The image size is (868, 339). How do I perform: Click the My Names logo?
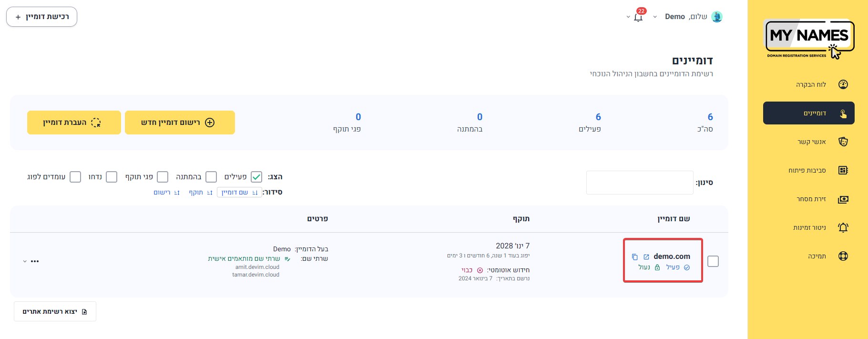coord(809,39)
